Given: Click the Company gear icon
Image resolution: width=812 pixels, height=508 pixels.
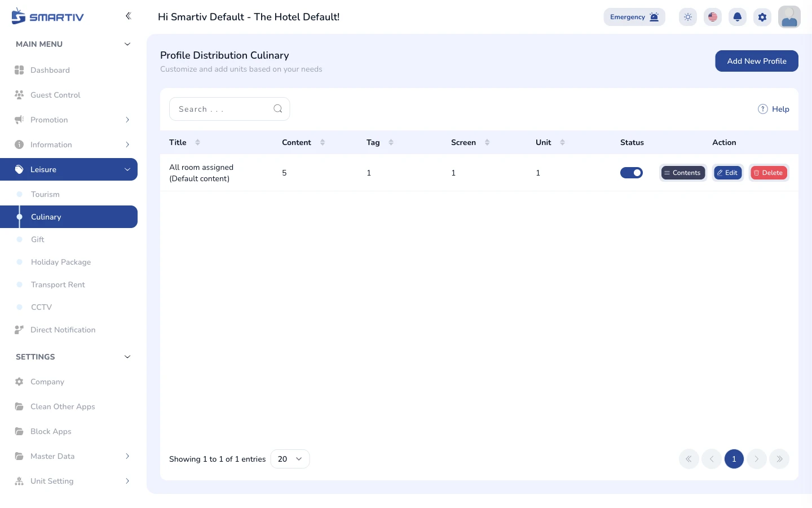Looking at the screenshot, I should pyautogui.click(x=19, y=382).
